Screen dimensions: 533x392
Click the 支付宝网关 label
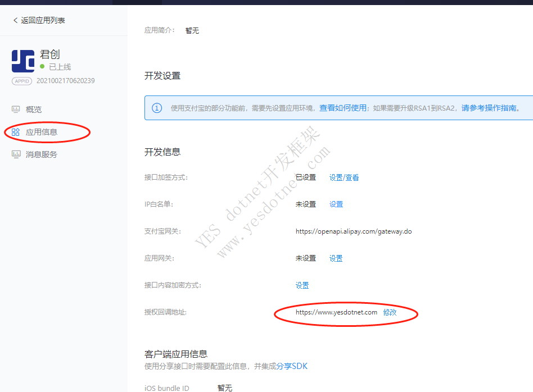(162, 231)
